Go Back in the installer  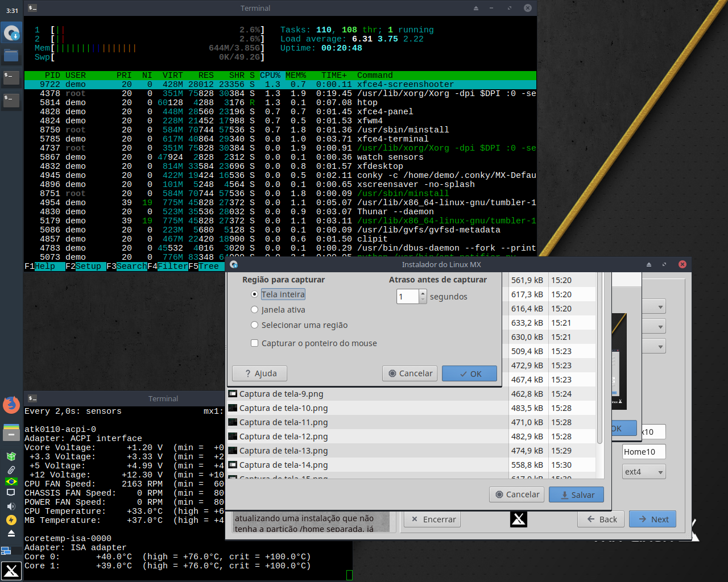point(601,519)
